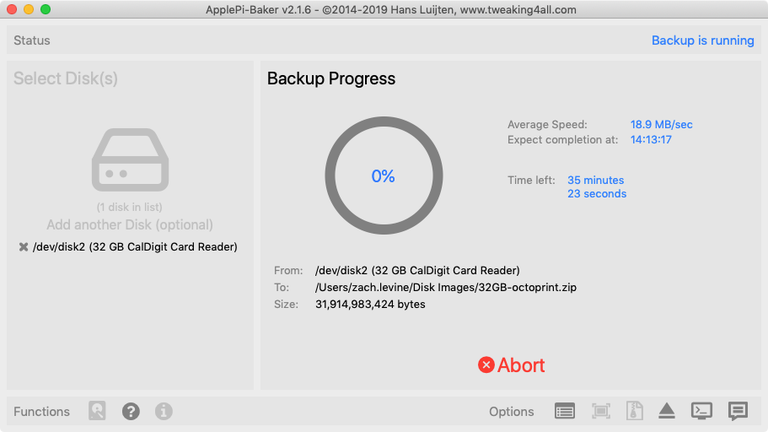Click the resize partition option icon

point(601,411)
